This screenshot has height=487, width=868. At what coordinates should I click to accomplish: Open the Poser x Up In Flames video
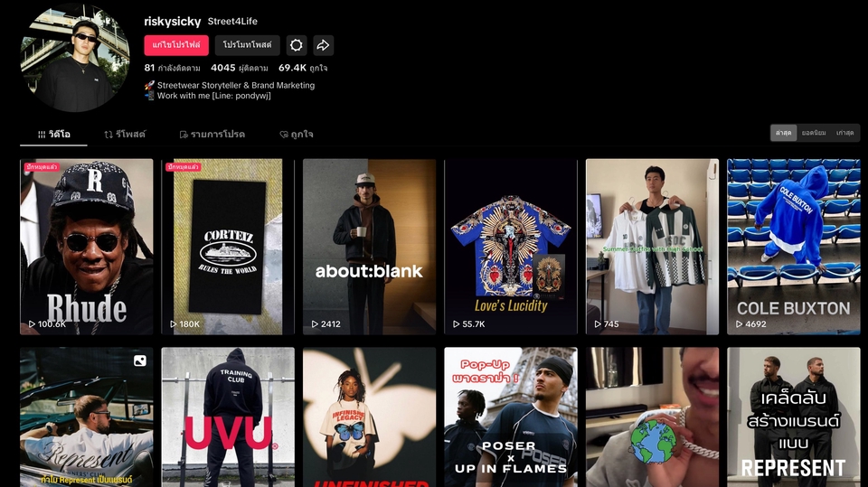[x=510, y=417]
